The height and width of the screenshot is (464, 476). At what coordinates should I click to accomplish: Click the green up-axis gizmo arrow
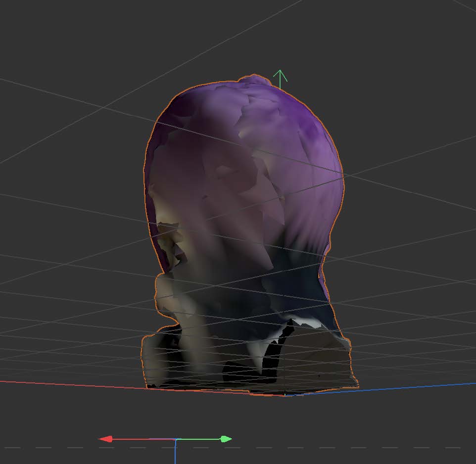tap(280, 79)
